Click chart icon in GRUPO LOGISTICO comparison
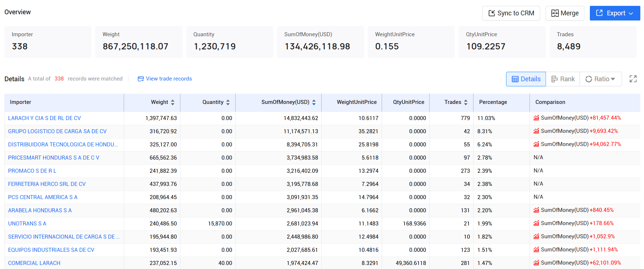Viewport: 644px width, 269px height. point(536,131)
